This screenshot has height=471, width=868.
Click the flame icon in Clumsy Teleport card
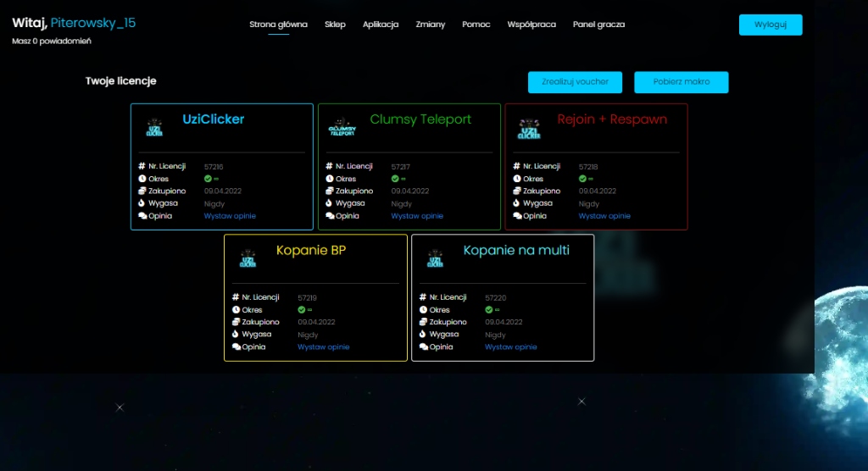click(329, 203)
